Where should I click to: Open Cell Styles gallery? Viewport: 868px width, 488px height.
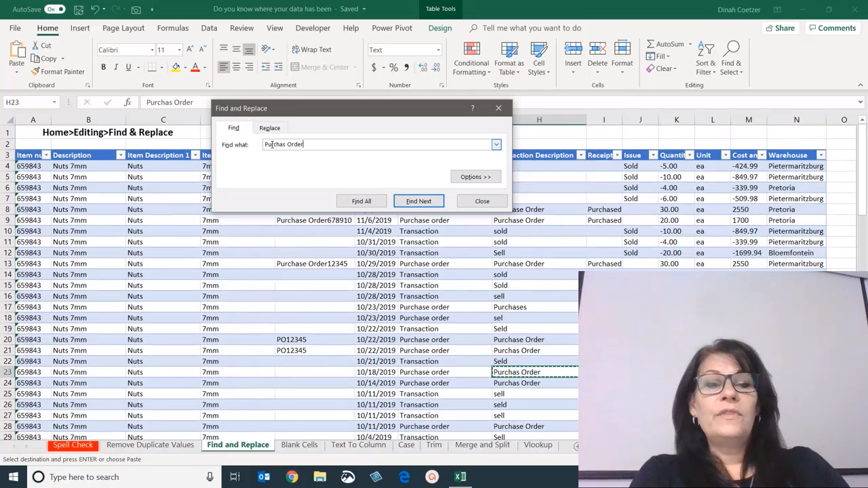(x=538, y=59)
